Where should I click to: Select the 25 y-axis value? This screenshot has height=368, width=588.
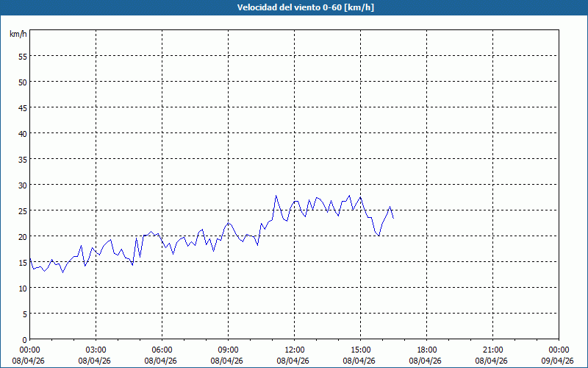pyautogui.click(x=22, y=210)
